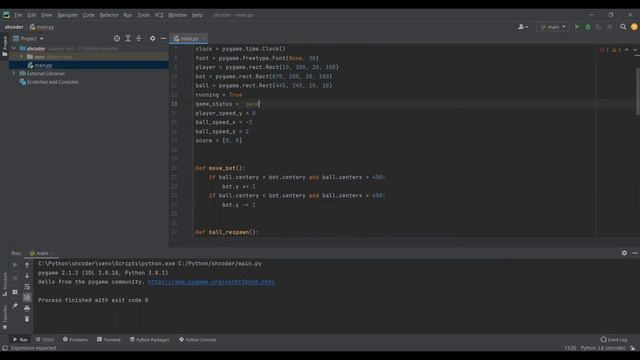Open the user account icon menu

pyautogui.click(x=522, y=27)
